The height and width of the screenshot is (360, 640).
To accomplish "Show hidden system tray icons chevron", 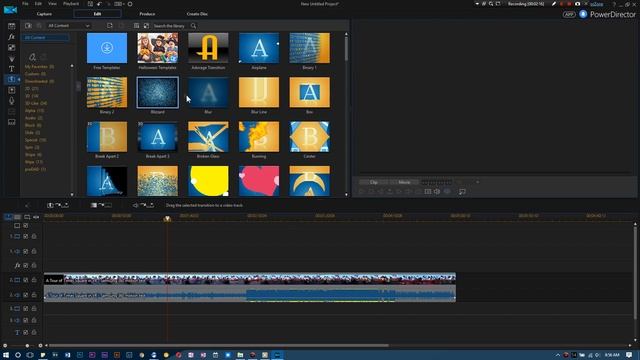I will (x=557, y=355).
